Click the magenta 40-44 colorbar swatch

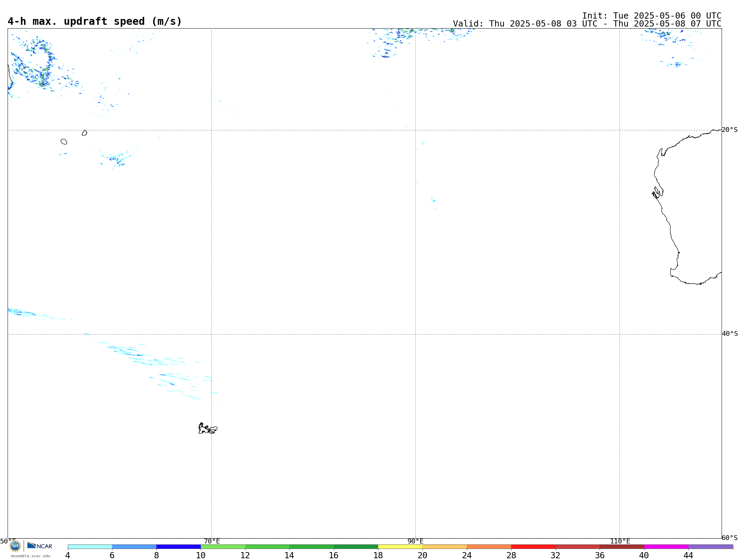pos(666,547)
